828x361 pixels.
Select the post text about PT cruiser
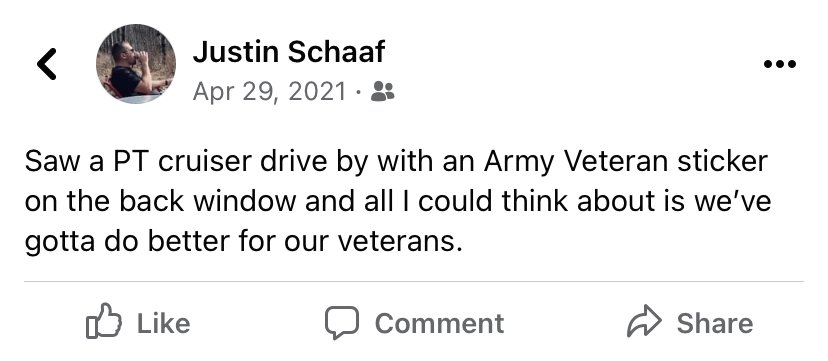tap(398, 202)
